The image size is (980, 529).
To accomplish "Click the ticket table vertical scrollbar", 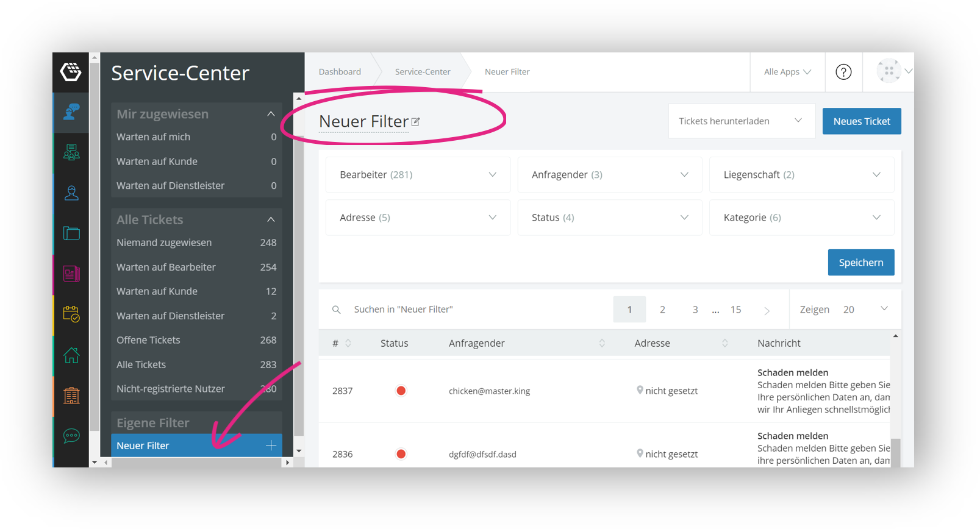I will point(895,453).
